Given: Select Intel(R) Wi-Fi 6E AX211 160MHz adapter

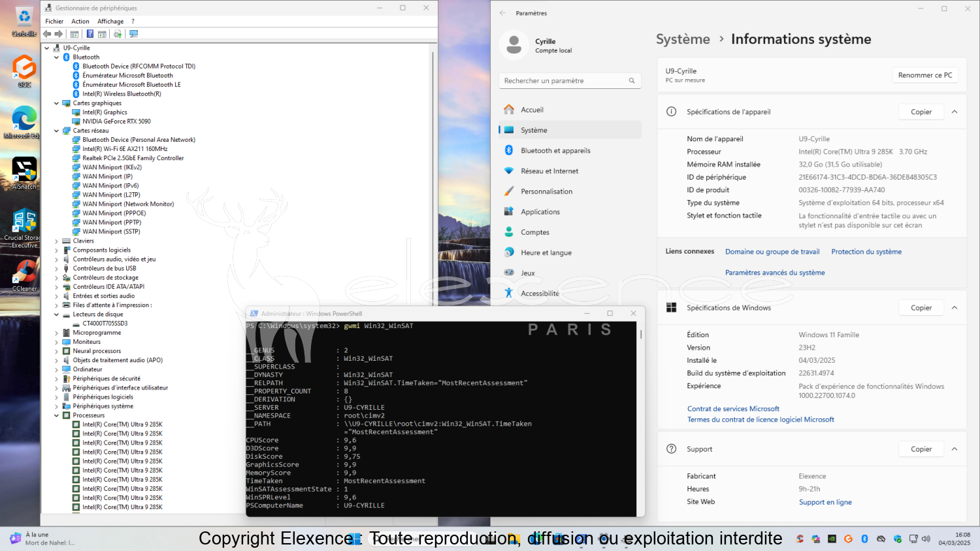Looking at the screenshot, I should coord(125,149).
